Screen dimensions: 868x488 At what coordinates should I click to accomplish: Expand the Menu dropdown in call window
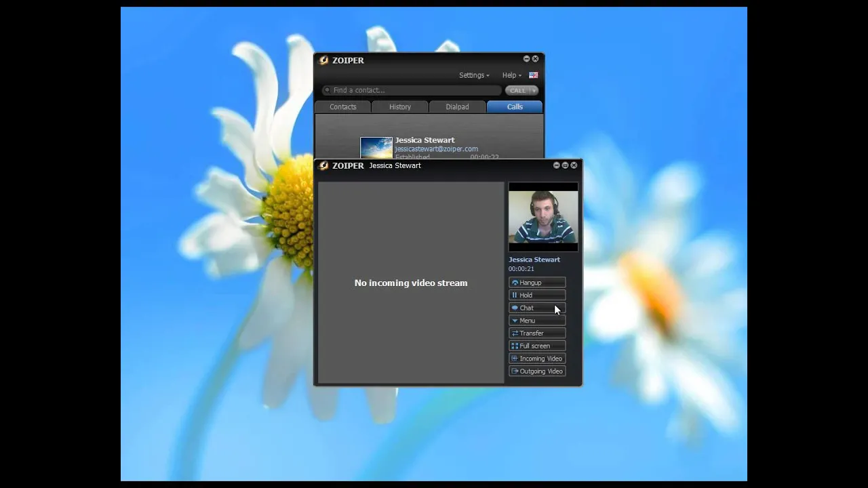[x=537, y=321]
